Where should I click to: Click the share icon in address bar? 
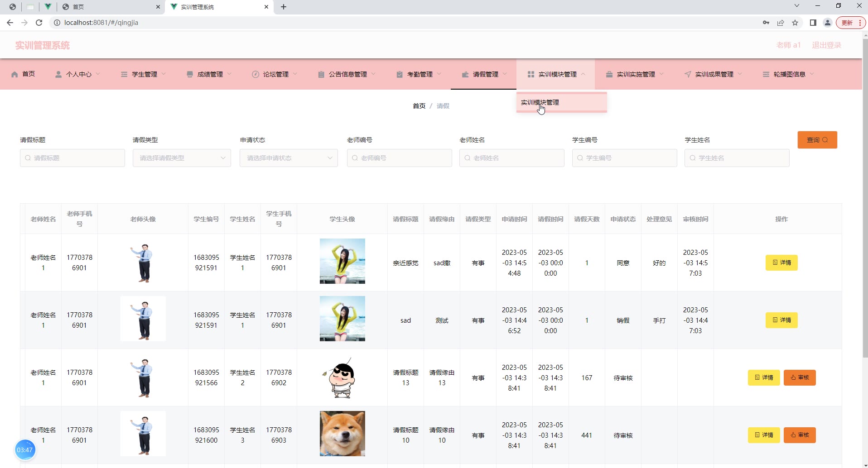781,23
